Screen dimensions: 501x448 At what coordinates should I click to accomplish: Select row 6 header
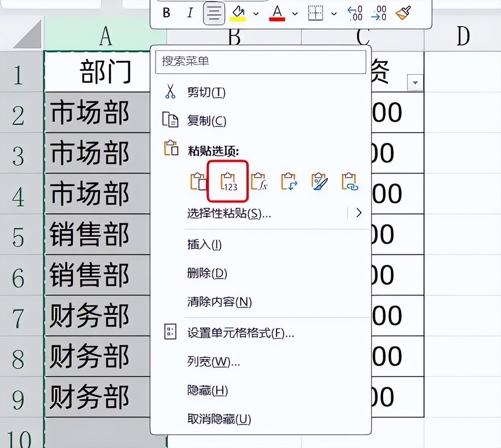pyautogui.click(x=22, y=276)
